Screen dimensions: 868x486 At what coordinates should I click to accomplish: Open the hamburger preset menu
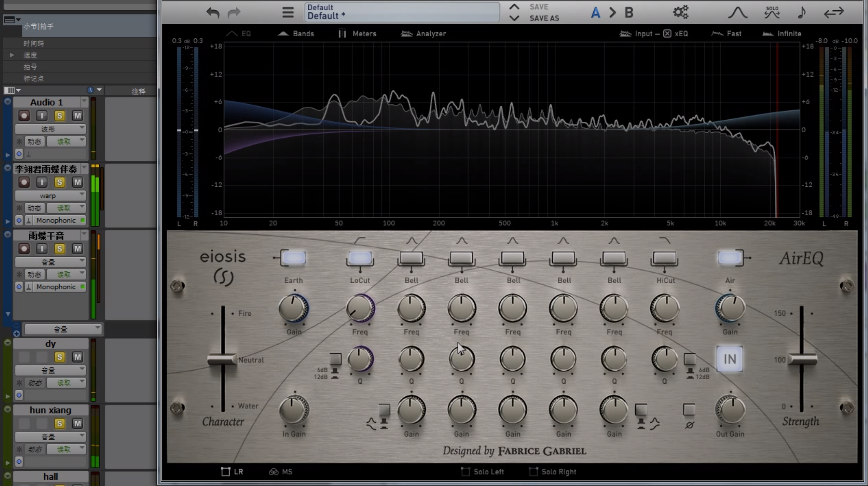tap(288, 13)
